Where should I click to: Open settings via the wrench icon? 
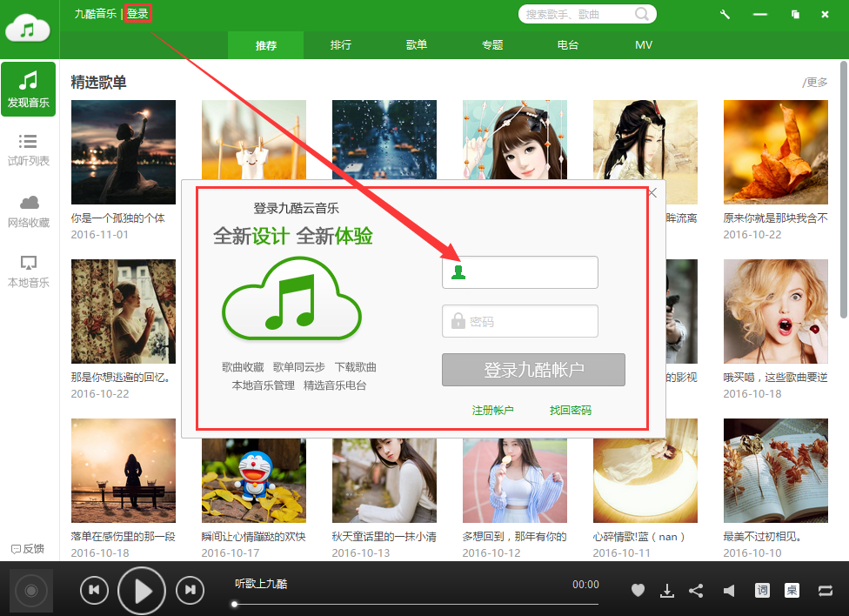coord(725,15)
